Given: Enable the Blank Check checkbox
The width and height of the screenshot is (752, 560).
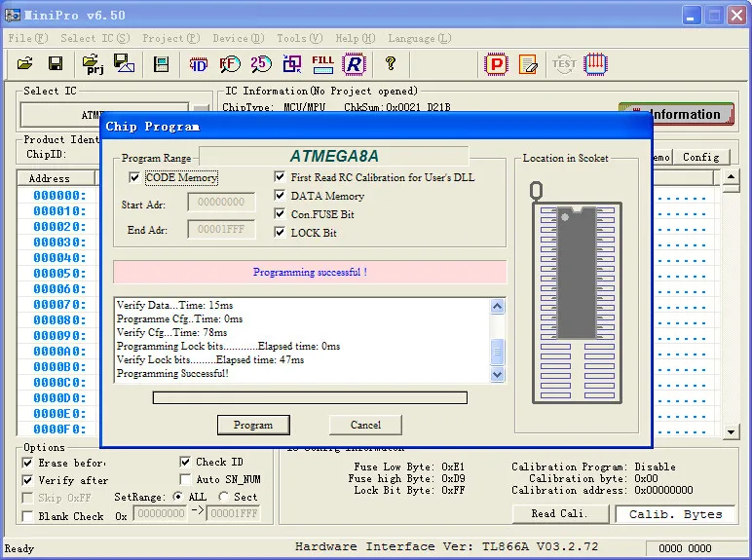Looking at the screenshot, I should point(28,516).
